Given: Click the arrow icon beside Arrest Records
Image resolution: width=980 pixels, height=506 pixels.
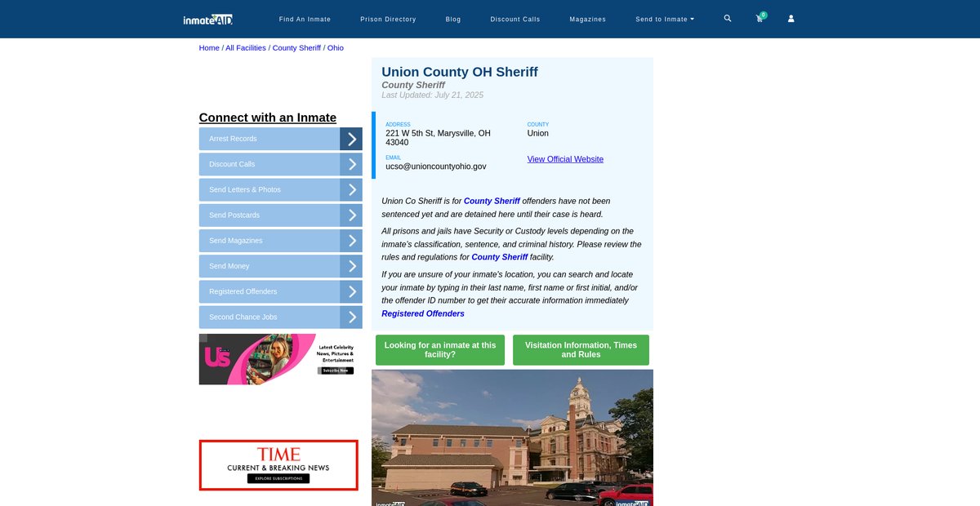Looking at the screenshot, I should (351, 139).
